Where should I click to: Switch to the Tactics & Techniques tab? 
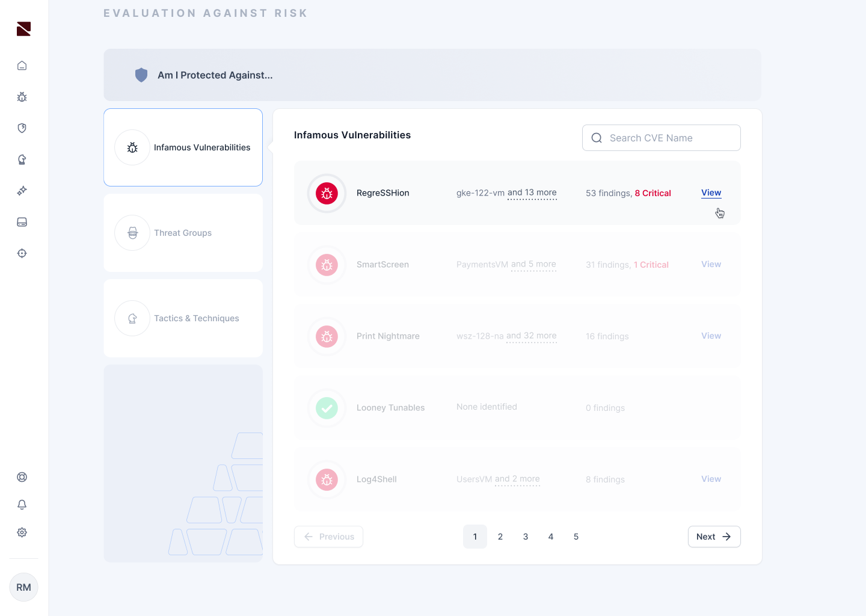[x=183, y=318]
